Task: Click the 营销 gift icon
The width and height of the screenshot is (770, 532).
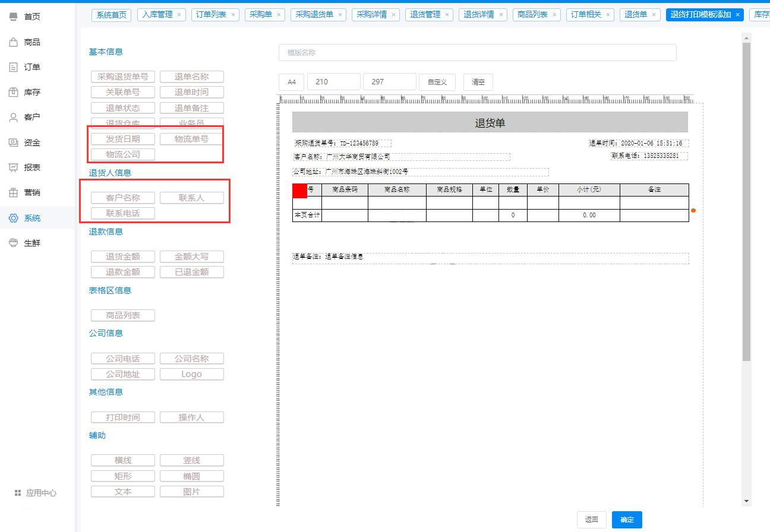Action: [x=13, y=192]
